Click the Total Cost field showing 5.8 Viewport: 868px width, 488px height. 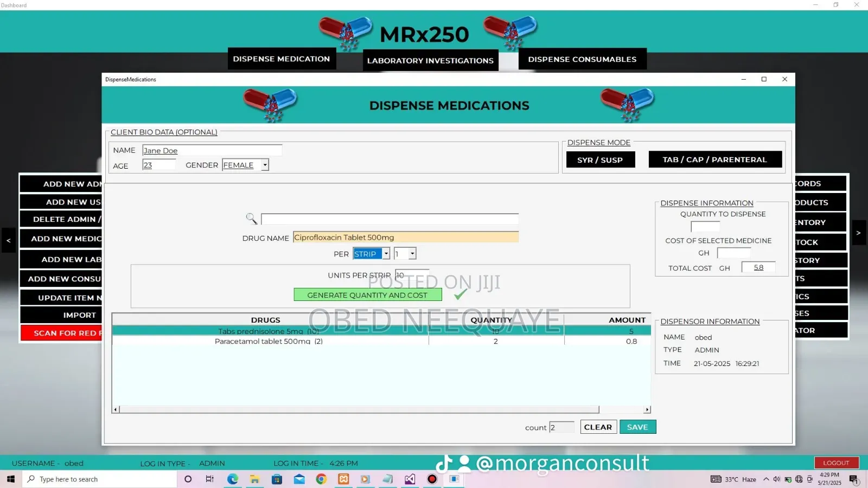click(758, 267)
